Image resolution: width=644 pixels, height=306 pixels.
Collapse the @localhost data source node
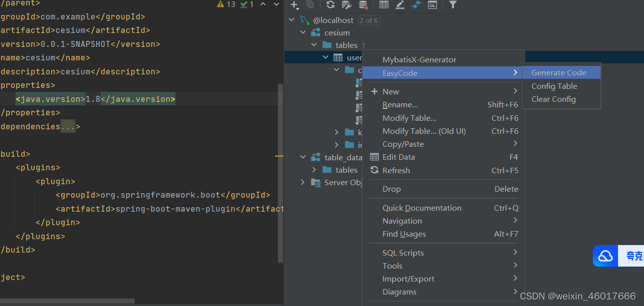pyautogui.click(x=291, y=20)
